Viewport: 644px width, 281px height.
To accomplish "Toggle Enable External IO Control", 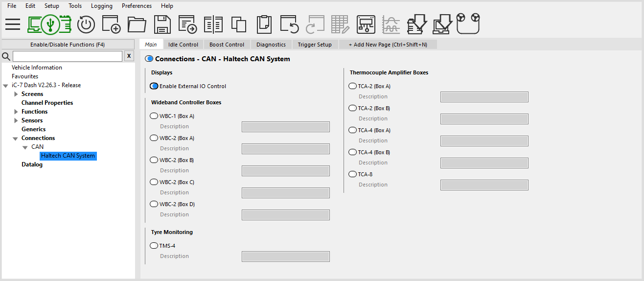I will click(154, 86).
